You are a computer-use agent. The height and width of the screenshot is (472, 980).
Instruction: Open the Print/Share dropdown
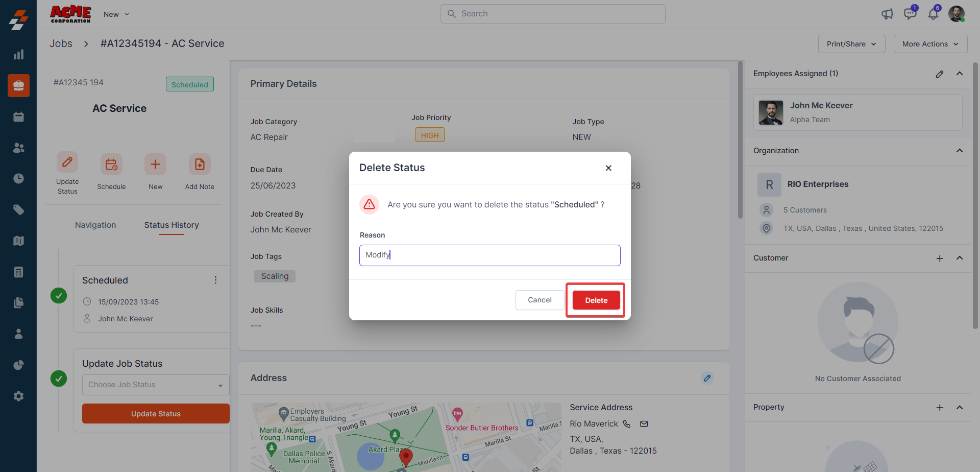click(851, 44)
